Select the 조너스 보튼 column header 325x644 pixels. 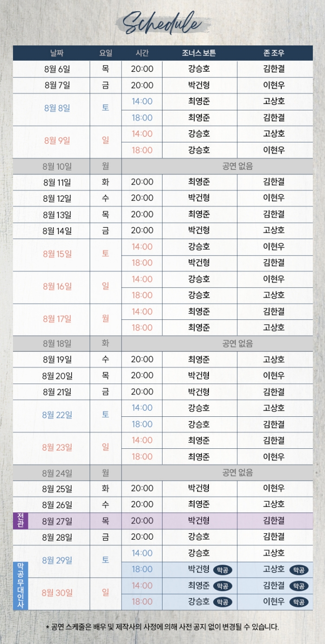point(199,53)
